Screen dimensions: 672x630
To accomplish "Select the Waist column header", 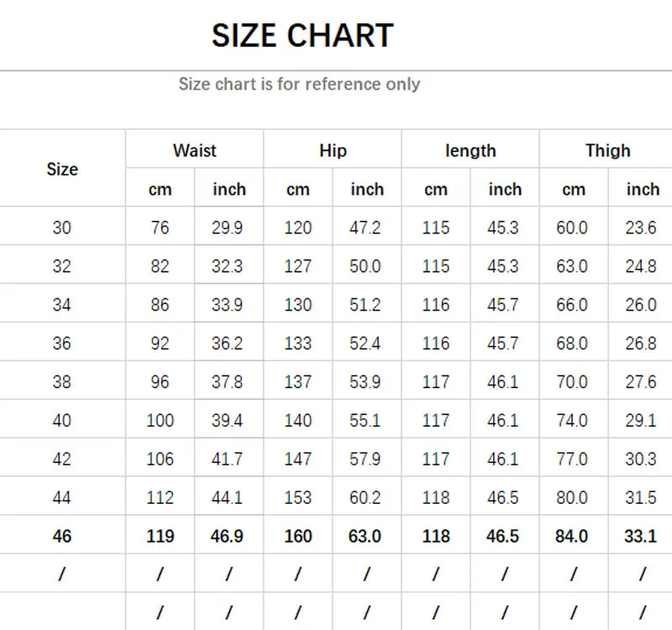I will (x=195, y=150).
